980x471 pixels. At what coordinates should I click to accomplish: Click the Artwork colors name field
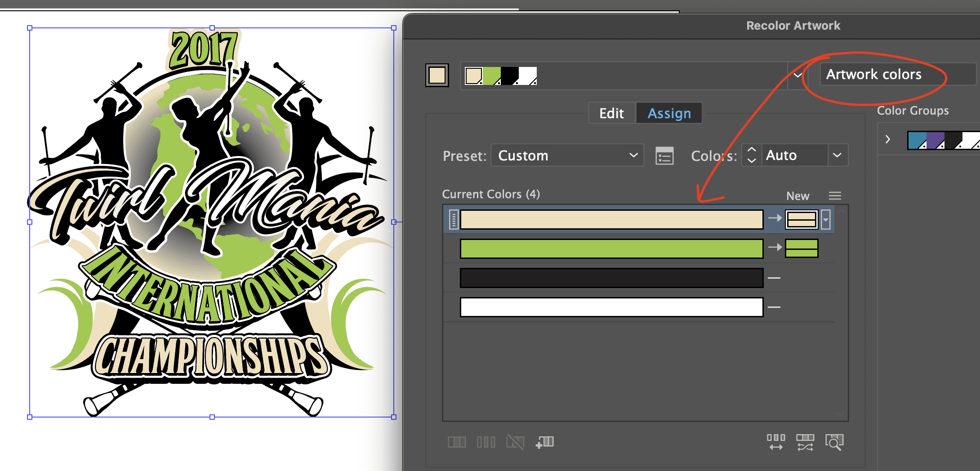click(x=897, y=74)
